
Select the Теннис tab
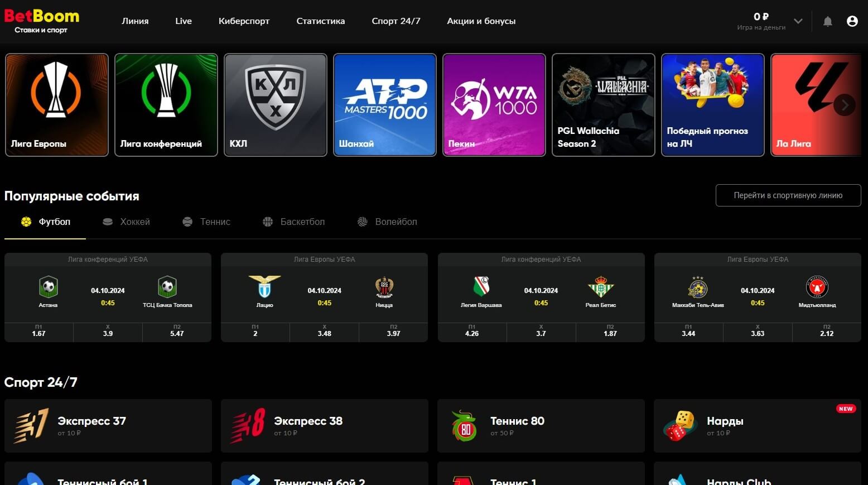pyautogui.click(x=206, y=222)
